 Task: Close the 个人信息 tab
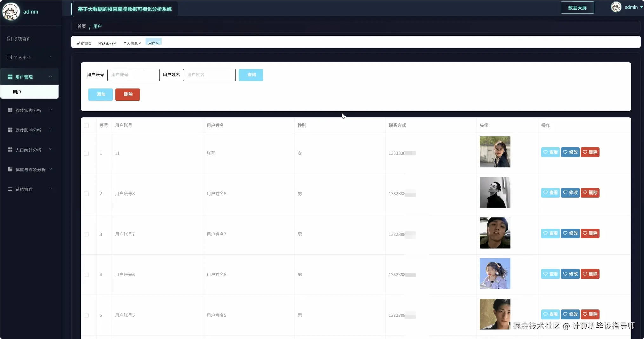140,43
